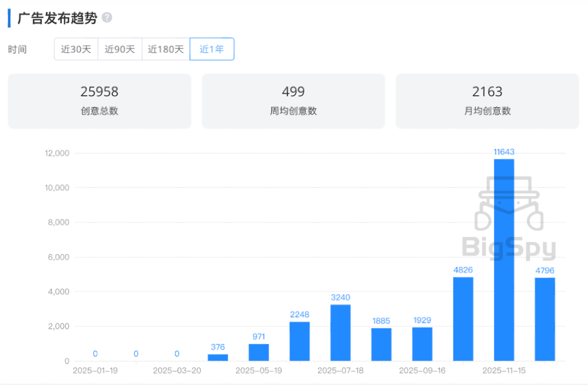Viewport: 588px width, 385px height.
Task: Click the bar labeled 3240
Action: coord(340,333)
